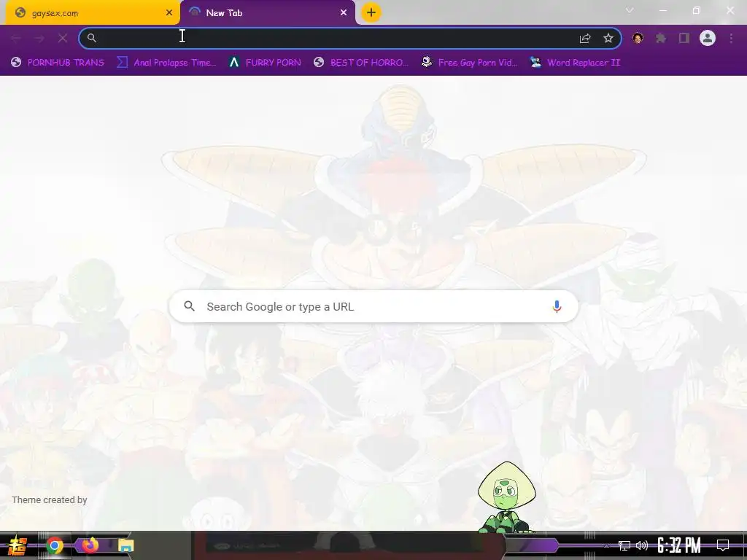Viewport: 747px width, 560px height.
Task: Minimize the Chrome window
Action: pos(662,10)
